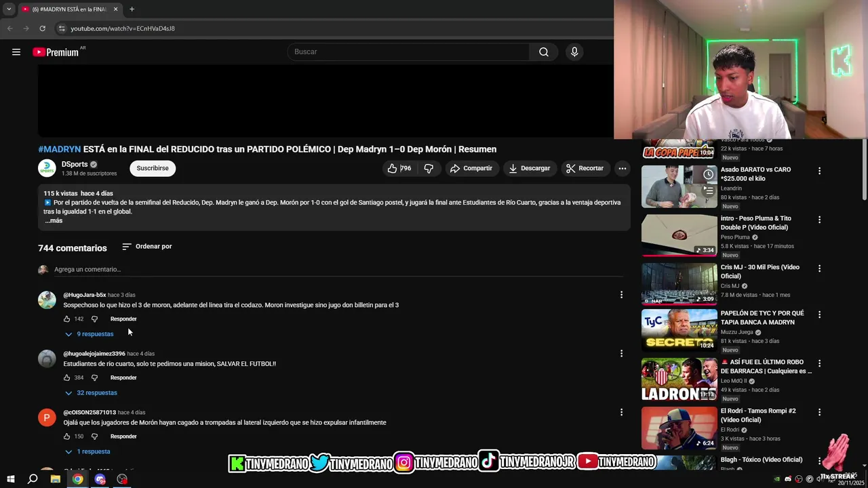Open options menu for cOISON25871013's comment
Screen dimensions: 868x488
coord(621,412)
